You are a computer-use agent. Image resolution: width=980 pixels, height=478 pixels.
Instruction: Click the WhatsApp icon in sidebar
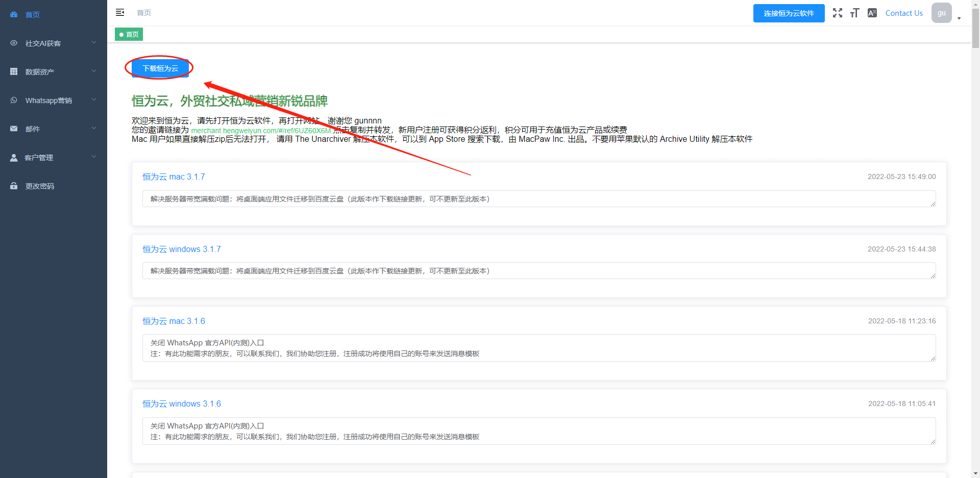[14, 100]
